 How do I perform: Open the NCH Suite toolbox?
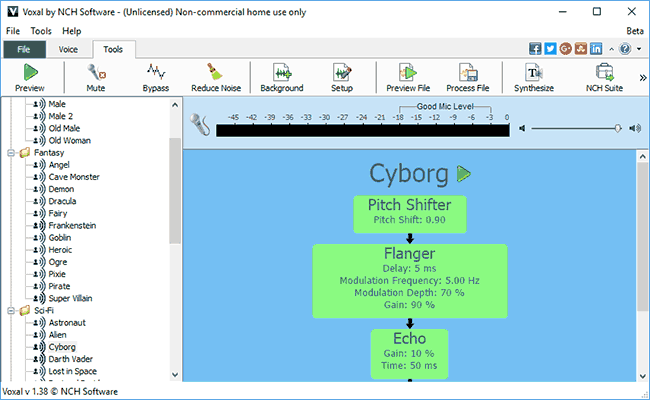604,78
